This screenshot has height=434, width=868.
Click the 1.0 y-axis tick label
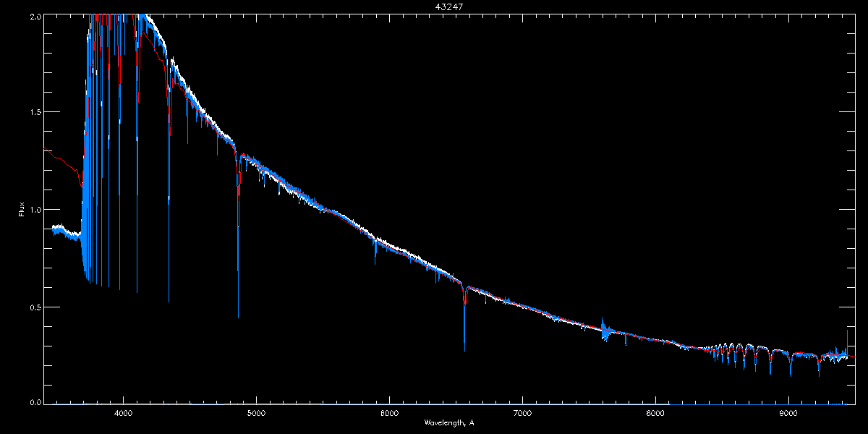tap(35, 210)
